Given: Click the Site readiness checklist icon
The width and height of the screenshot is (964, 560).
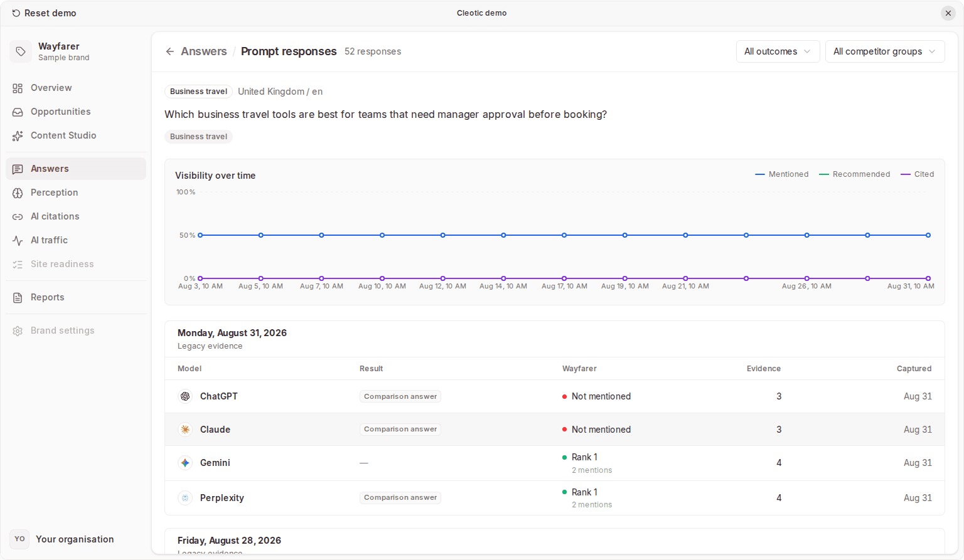Looking at the screenshot, I should coord(18,265).
